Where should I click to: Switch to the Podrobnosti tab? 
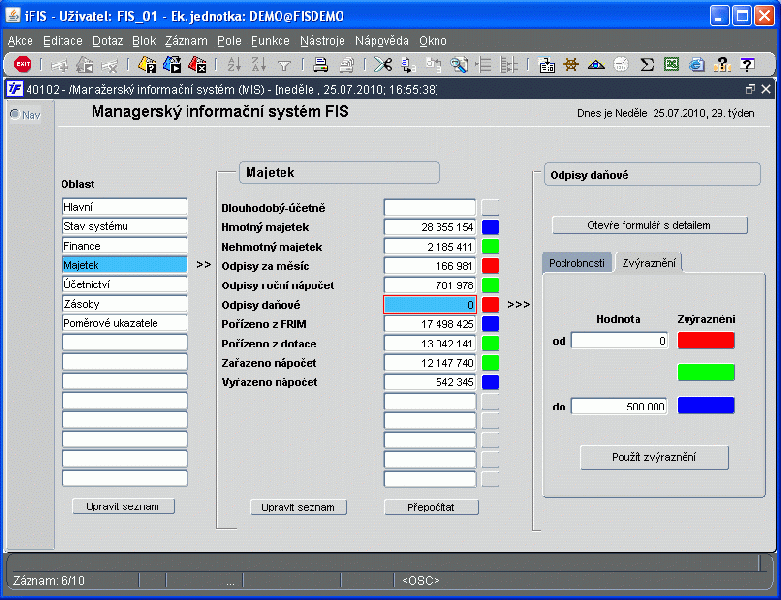pos(577,263)
